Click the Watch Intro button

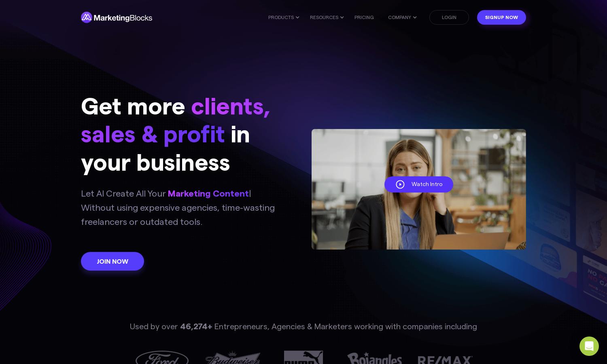(x=419, y=184)
